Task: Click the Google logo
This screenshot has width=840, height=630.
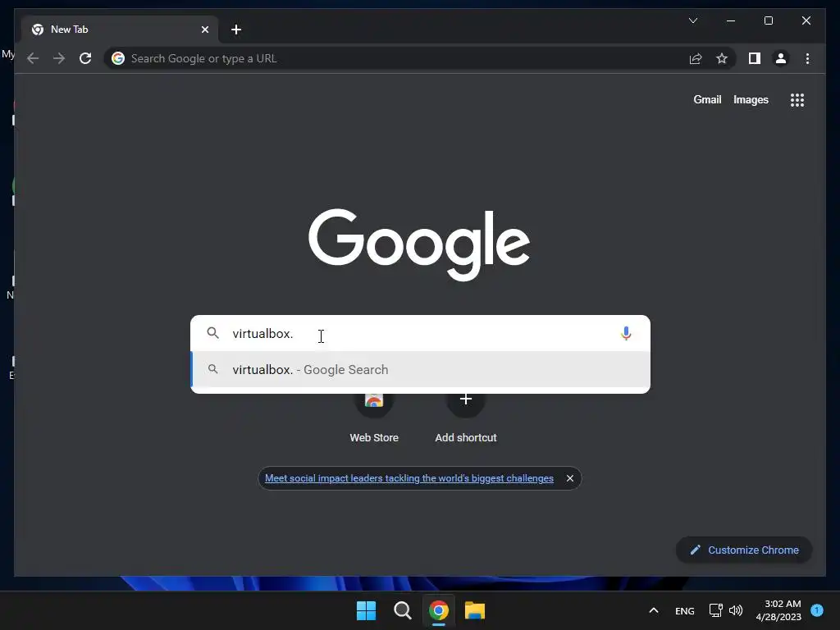Action: point(419,244)
